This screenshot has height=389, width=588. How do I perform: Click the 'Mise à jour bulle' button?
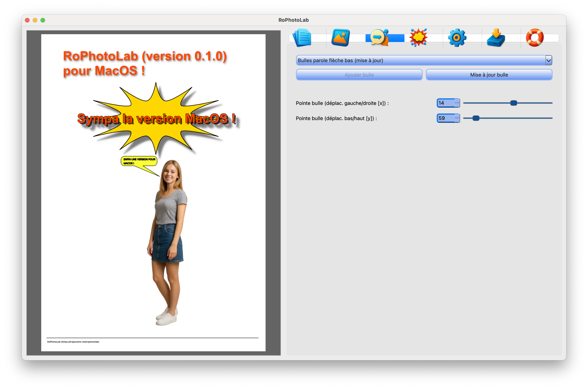point(489,75)
